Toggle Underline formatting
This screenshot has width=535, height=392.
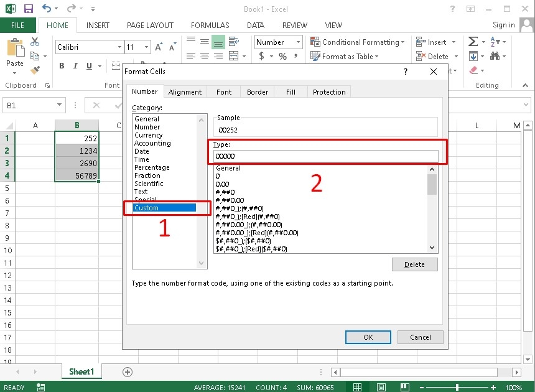89,66
